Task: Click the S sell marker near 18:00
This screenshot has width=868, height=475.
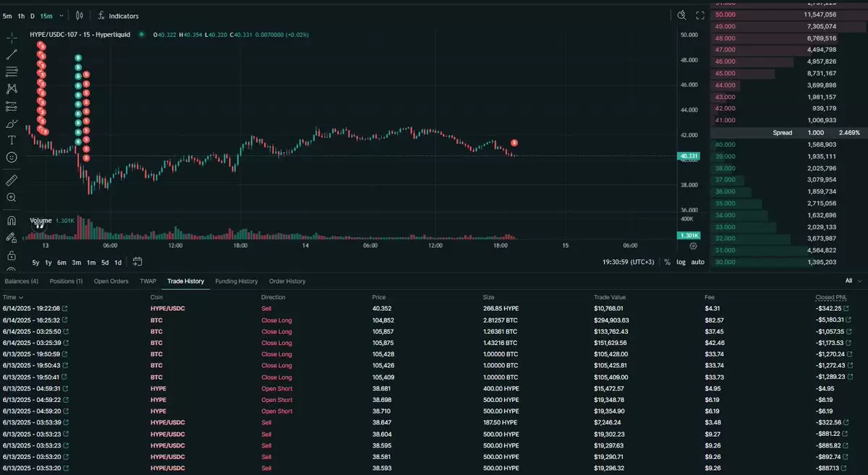Action: coord(514,143)
